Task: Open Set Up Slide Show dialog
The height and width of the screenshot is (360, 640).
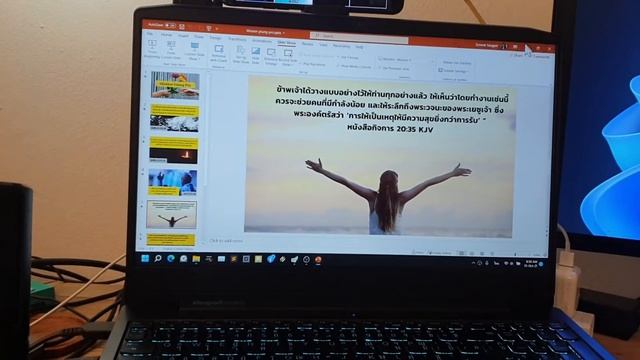Action: pyautogui.click(x=241, y=54)
